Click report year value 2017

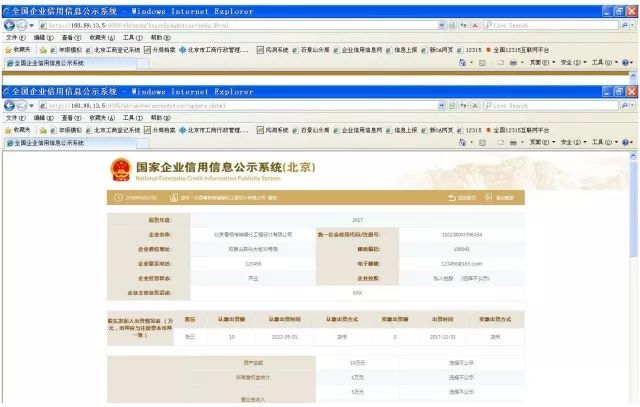[x=357, y=220]
